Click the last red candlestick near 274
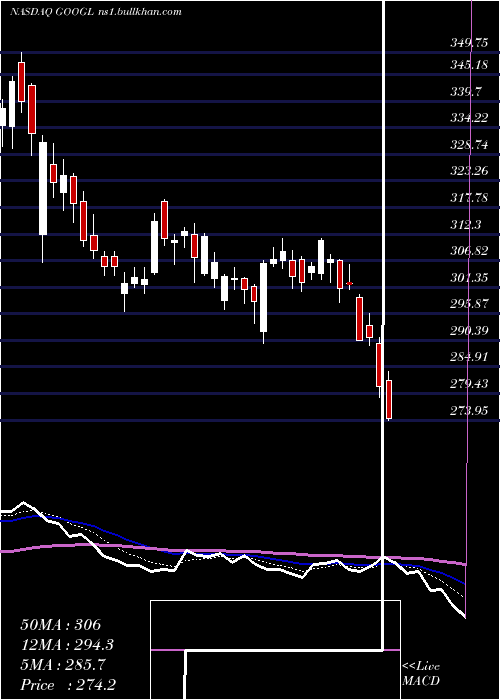This screenshot has height=700, width=500. (x=389, y=399)
